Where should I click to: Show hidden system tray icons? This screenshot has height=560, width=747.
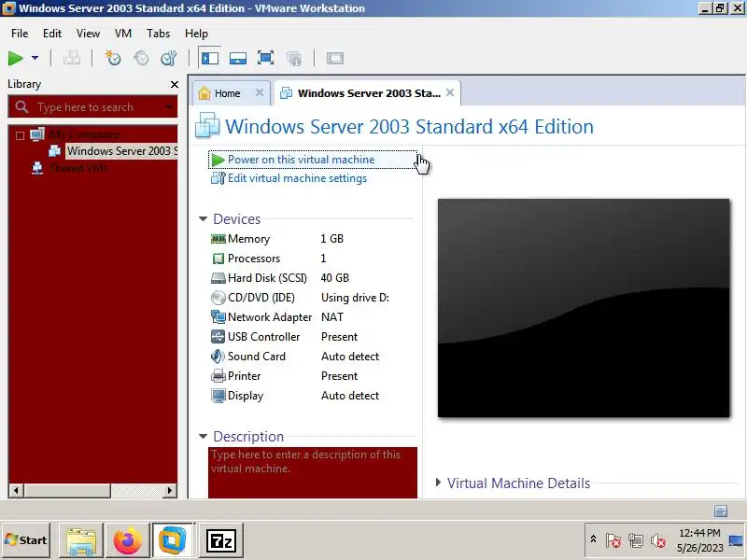tap(593, 539)
